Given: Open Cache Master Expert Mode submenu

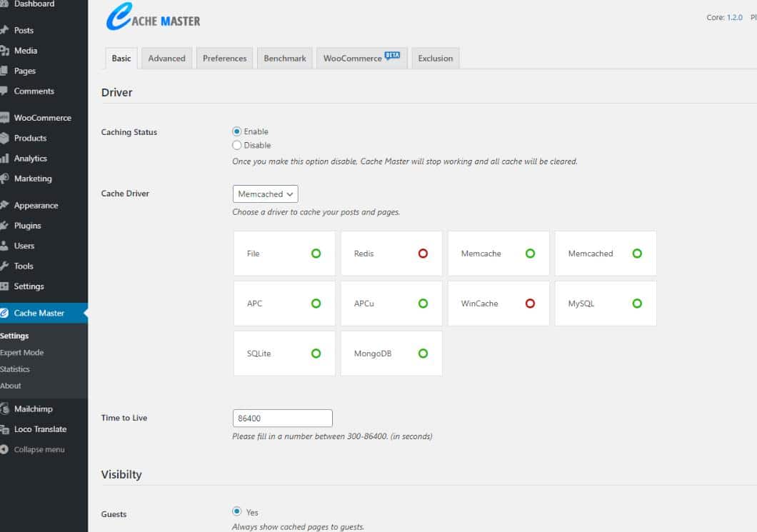Looking at the screenshot, I should tap(21, 353).
